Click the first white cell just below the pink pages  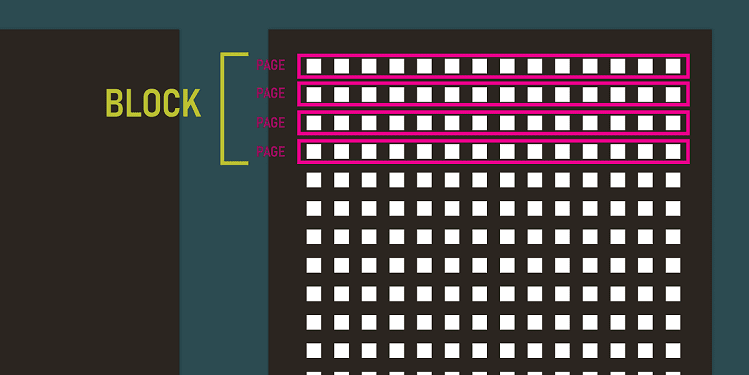(x=313, y=180)
